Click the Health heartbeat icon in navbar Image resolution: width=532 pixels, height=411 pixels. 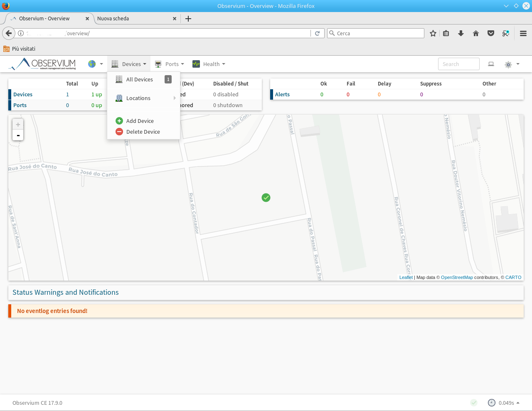196,64
